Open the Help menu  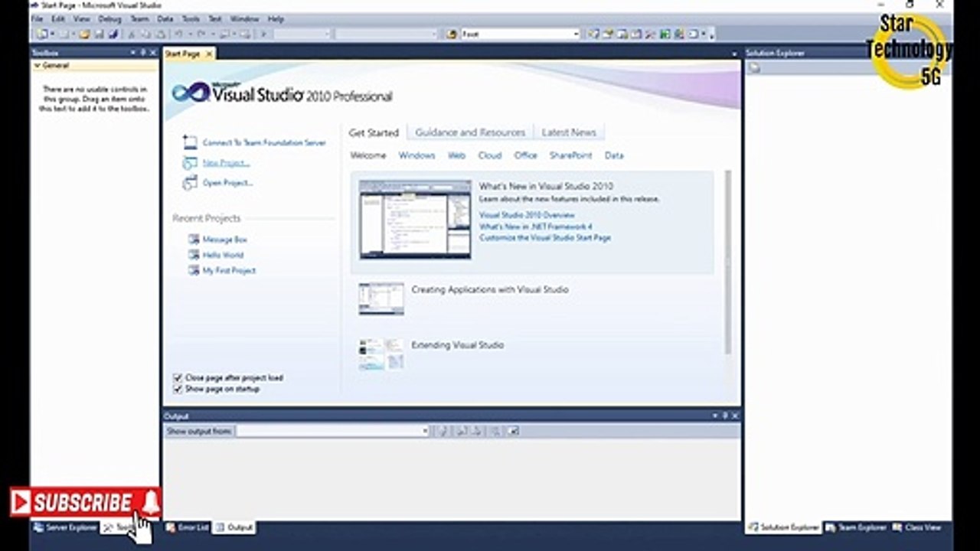tap(276, 18)
